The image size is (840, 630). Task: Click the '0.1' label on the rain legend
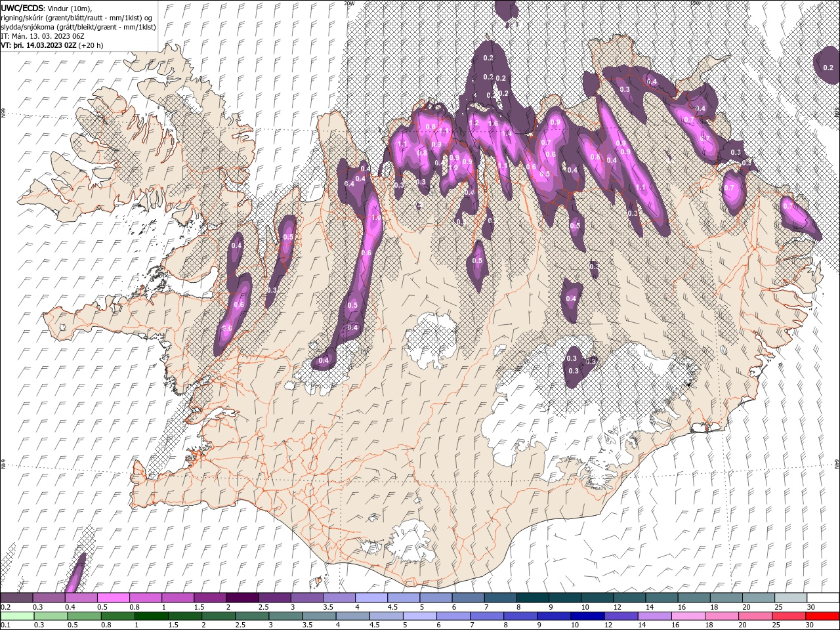tap(5, 625)
